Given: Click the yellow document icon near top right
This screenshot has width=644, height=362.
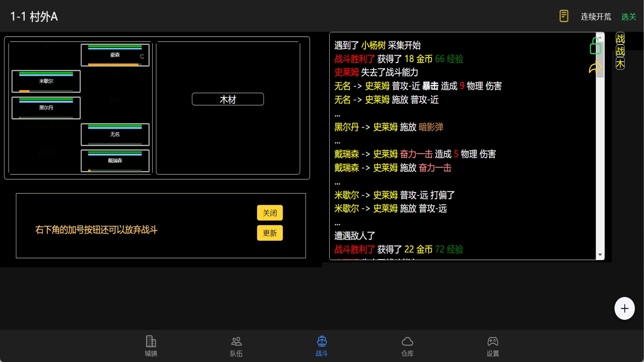Looking at the screenshot, I should [x=564, y=16].
